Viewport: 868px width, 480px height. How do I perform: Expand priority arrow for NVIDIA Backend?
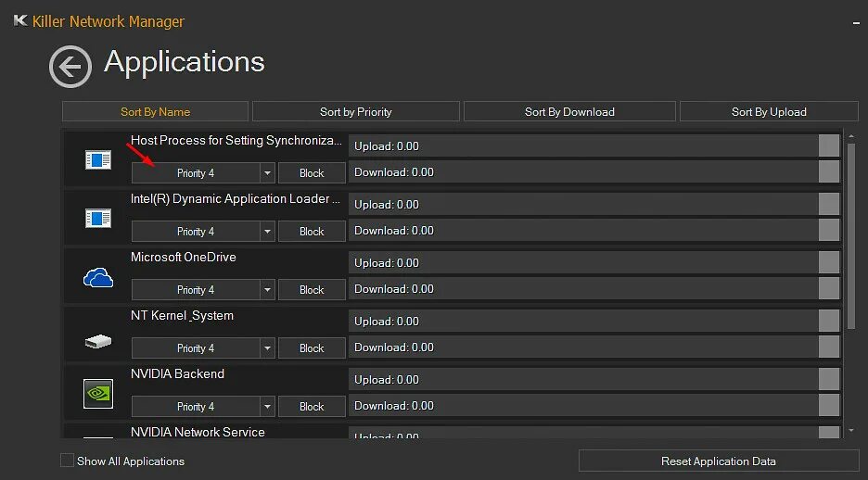click(x=267, y=407)
